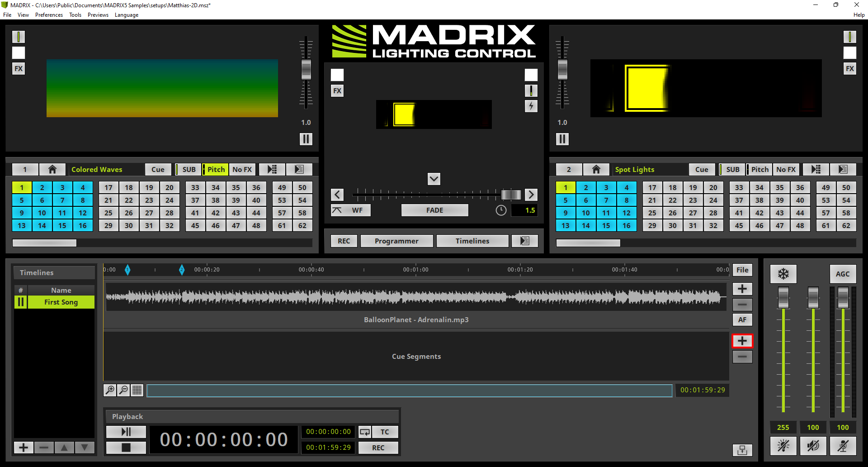
Task: Zoom out on the timeline
Action: (x=123, y=390)
